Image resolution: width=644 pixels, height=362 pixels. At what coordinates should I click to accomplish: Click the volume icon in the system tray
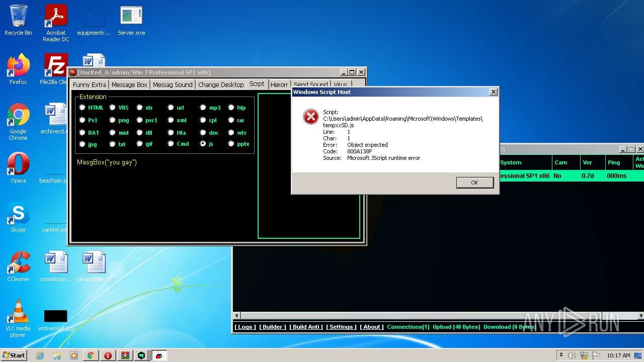(572, 355)
